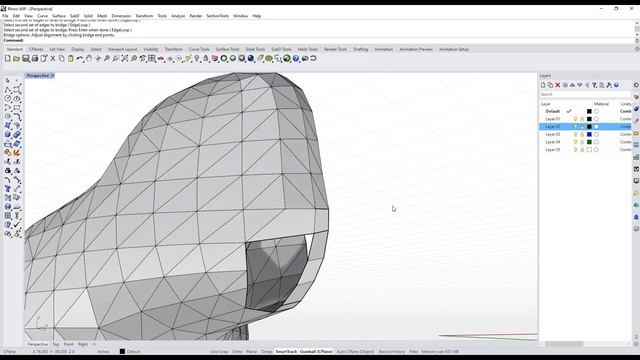Change green color swatch of Layer 04
The image size is (640, 360).
tap(589, 142)
